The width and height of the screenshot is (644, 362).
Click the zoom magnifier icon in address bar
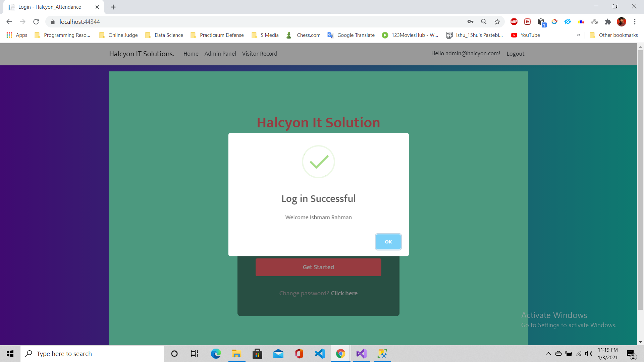pos(484,22)
